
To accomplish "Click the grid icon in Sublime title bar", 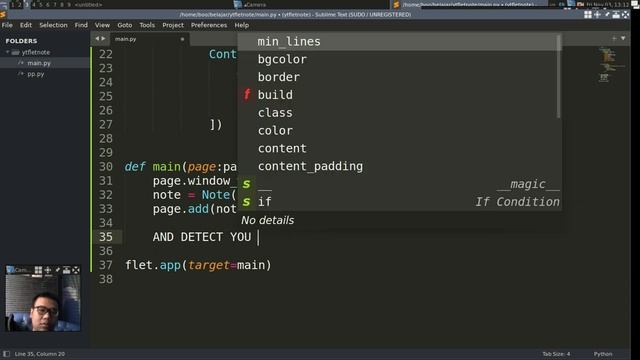I will [x=588, y=15].
